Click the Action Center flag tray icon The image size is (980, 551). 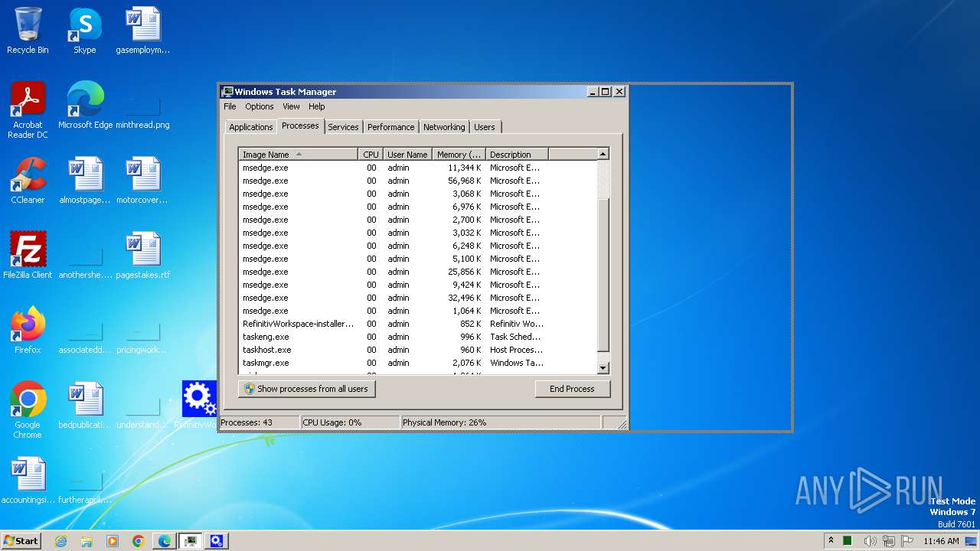[907, 541]
